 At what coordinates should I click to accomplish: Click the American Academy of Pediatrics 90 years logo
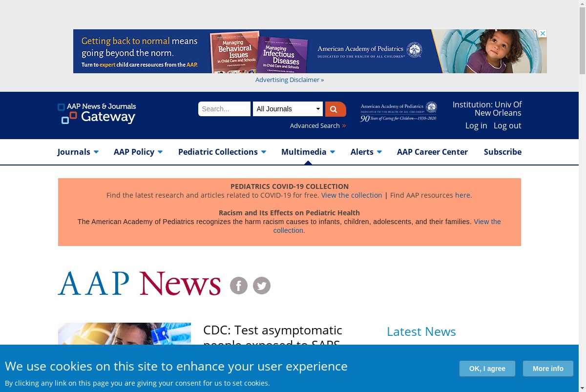[398, 112]
